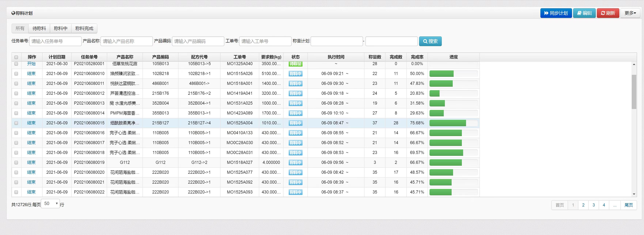Focus the 产品名称 input field
644x235 pixels.
pyautogui.click(x=126, y=41)
